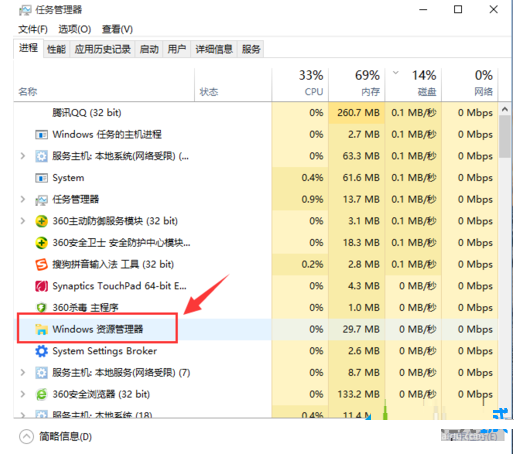Sort by the 内存 69% column header
This screenshot has width=515, height=455.
click(x=357, y=85)
